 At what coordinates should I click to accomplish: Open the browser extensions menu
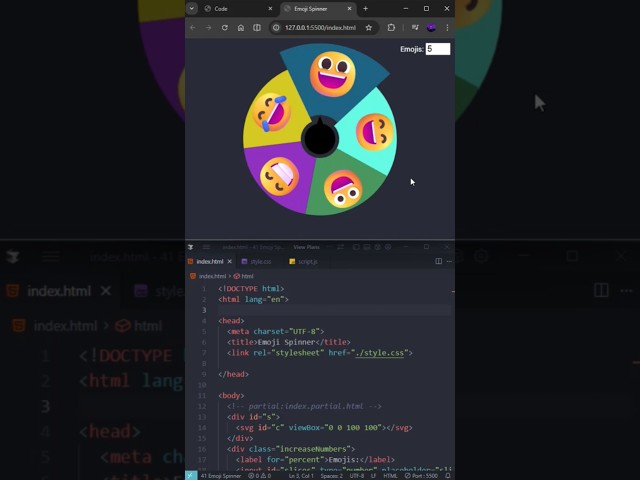pos(391,27)
